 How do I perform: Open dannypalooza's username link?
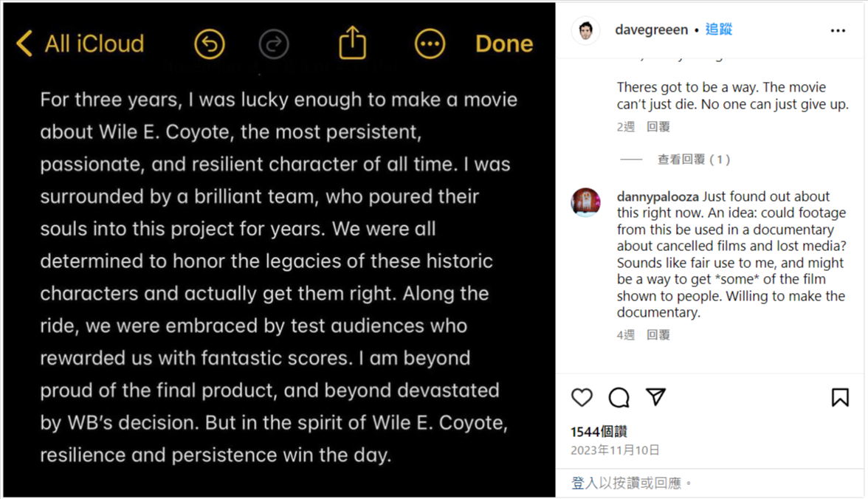click(658, 196)
